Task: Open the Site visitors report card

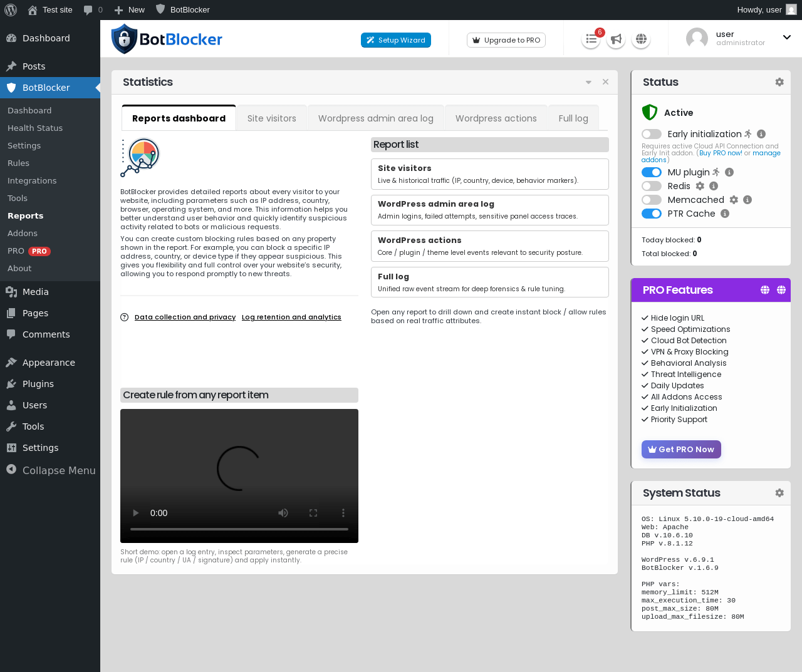Action: (x=490, y=174)
